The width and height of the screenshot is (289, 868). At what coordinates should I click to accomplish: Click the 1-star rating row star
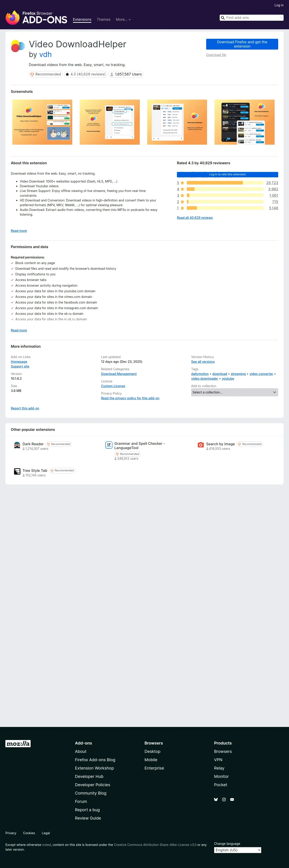pos(182,208)
